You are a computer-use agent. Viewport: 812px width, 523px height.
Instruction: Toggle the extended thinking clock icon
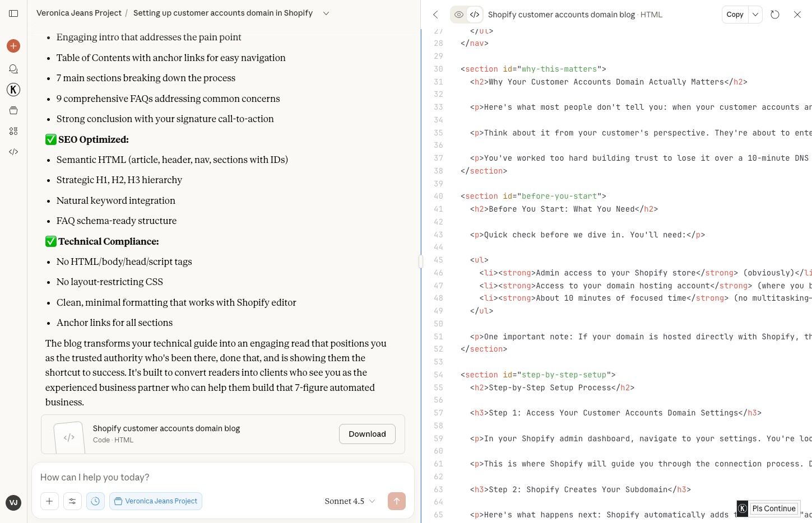95,501
